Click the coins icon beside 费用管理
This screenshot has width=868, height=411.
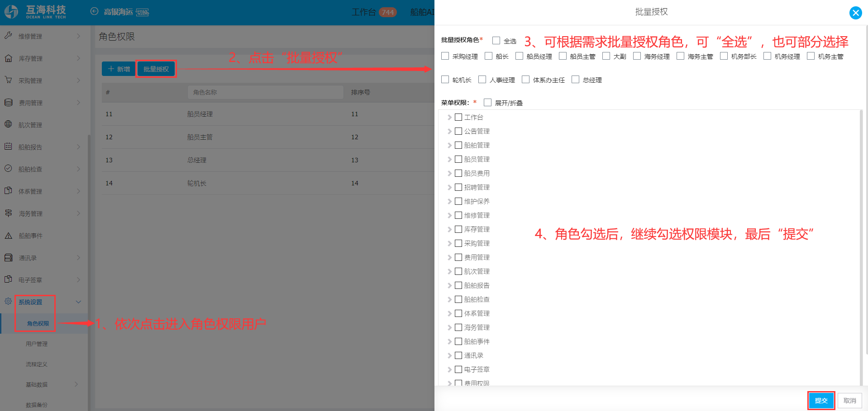click(x=8, y=102)
